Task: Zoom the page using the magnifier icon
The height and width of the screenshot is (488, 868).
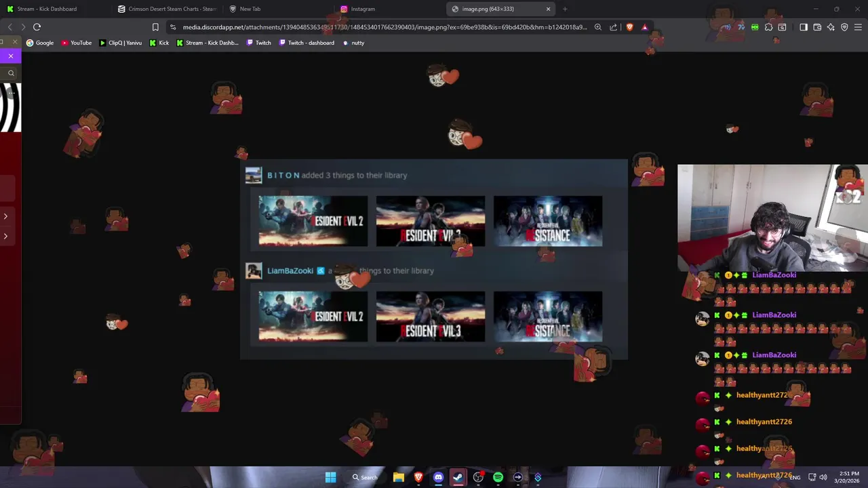Action: click(597, 27)
